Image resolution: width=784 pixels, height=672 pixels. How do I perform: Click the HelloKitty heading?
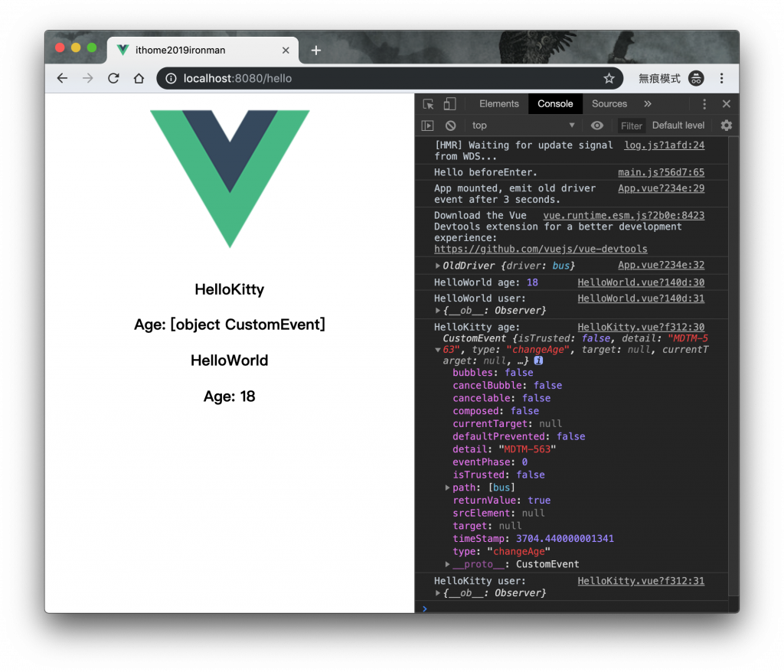click(230, 289)
